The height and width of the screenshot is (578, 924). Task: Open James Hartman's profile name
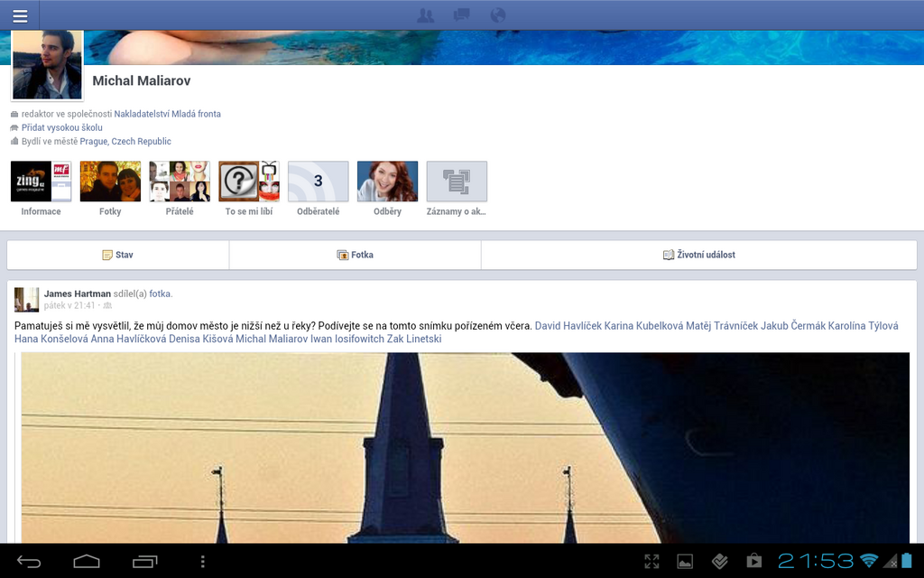[78, 294]
